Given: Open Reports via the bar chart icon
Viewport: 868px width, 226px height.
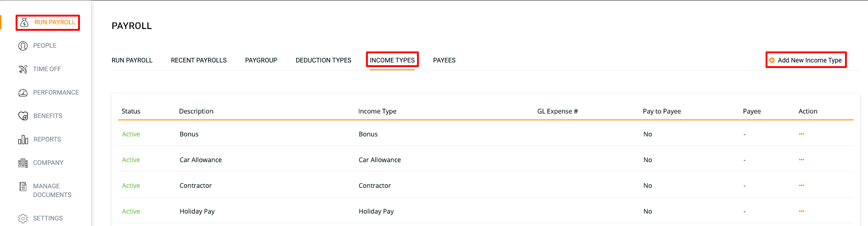Looking at the screenshot, I should pos(23,139).
